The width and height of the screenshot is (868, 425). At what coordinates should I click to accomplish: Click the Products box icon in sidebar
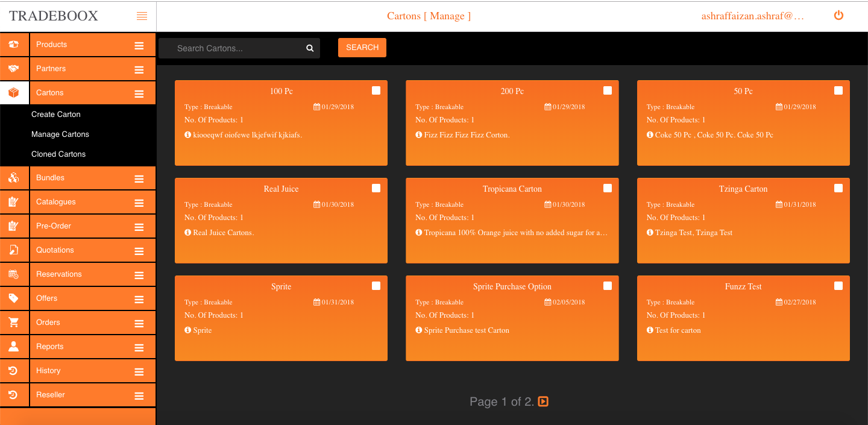pyautogui.click(x=14, y=45)
